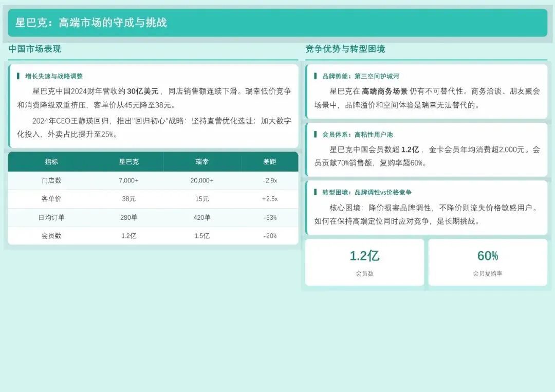Select the 7,000+ store count cell

click(x=129, y=180)
